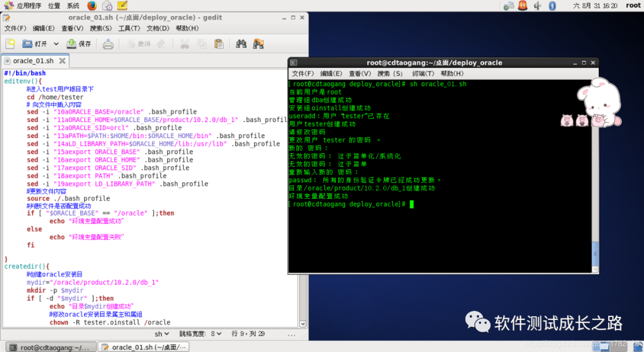Click the #!/bin/bash line in editor
The width and height of the screenshot is (644, 352).
25,73
